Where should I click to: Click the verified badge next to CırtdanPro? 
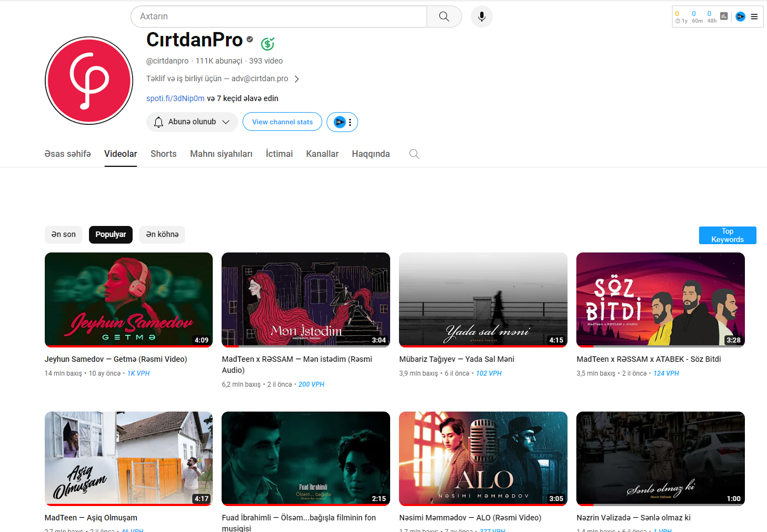[250, 39]
